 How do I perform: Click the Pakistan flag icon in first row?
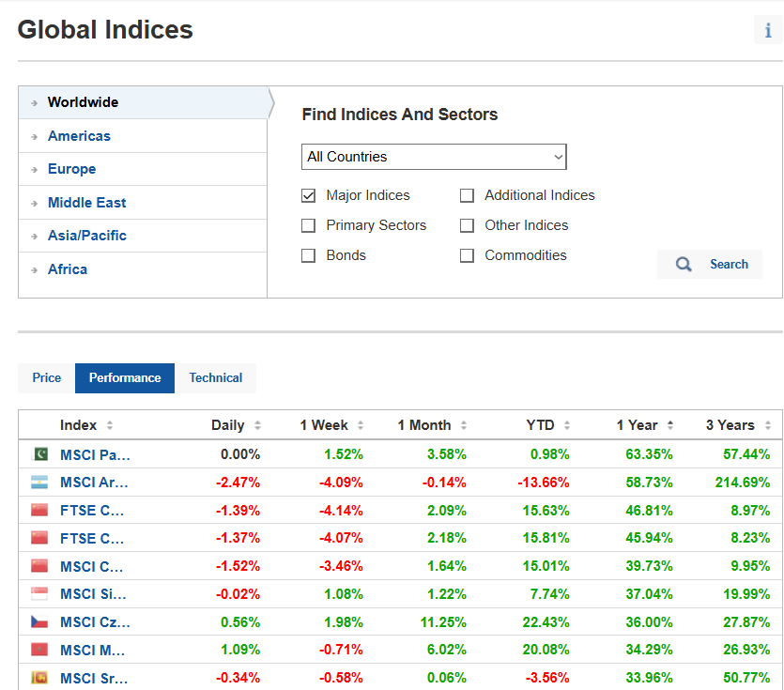pos(39,454)
